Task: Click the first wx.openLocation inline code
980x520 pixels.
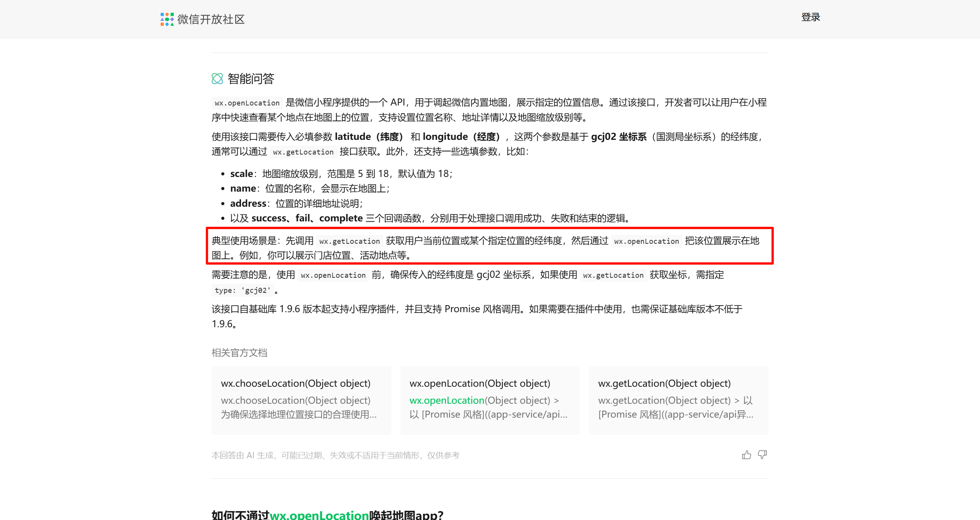Action: 247,103
